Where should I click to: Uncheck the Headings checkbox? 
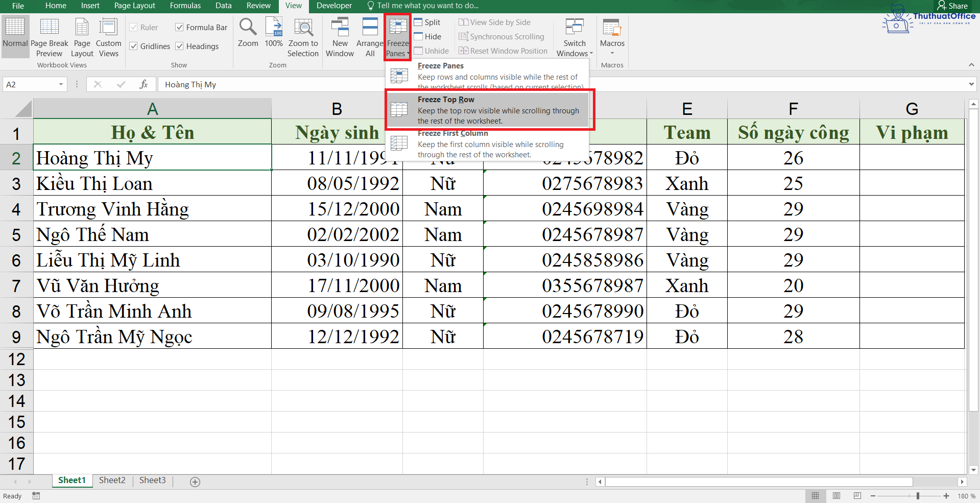coord(179,45)
